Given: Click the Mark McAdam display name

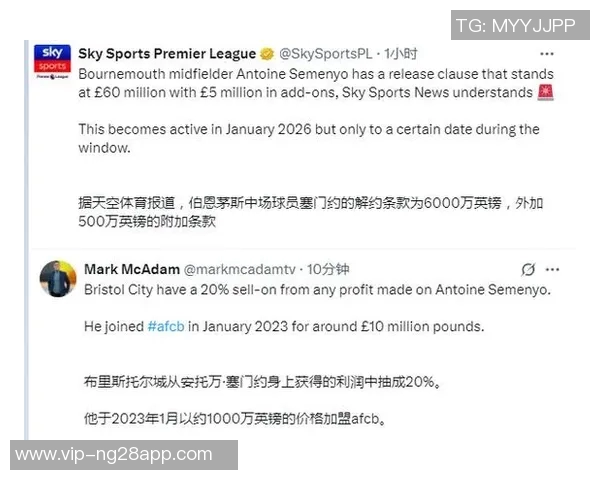Looking at the screenshot, I should pos(132,269).
